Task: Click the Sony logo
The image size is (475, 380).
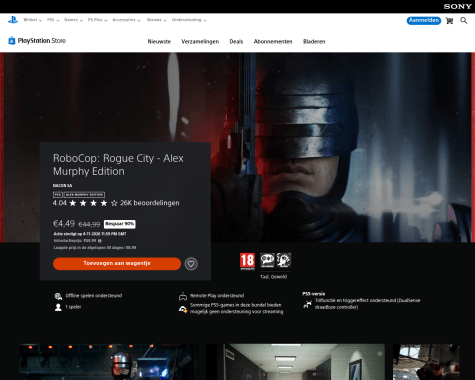Action: pos(457,6)
